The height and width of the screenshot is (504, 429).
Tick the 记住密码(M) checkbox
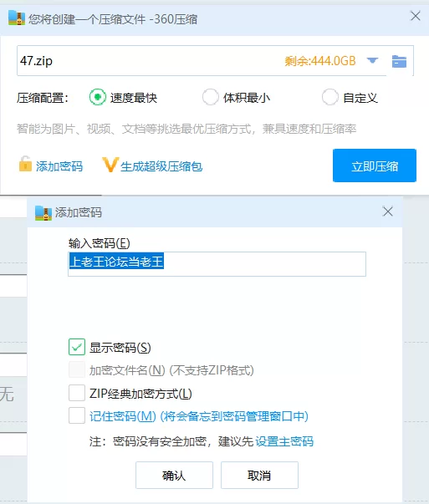tap(77, 415)
